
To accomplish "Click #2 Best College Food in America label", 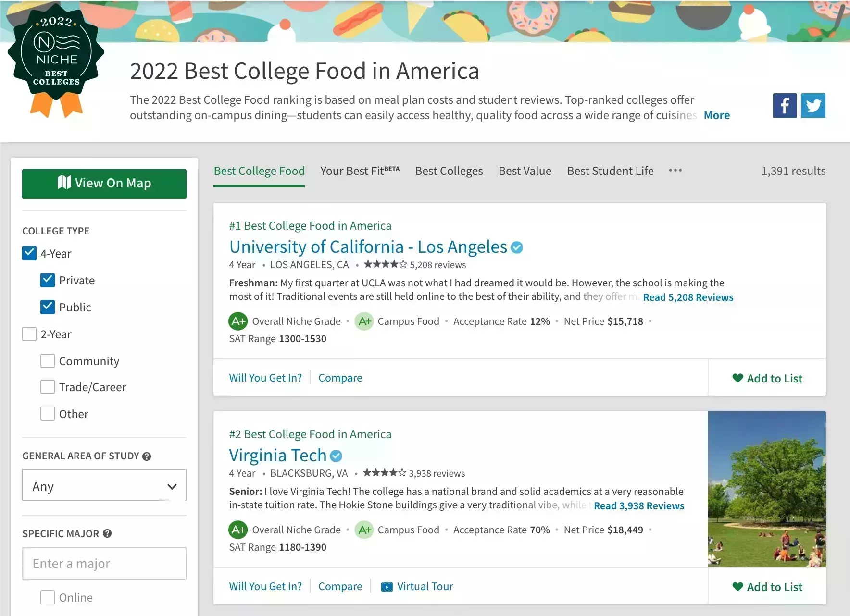I will coord(310,434).
